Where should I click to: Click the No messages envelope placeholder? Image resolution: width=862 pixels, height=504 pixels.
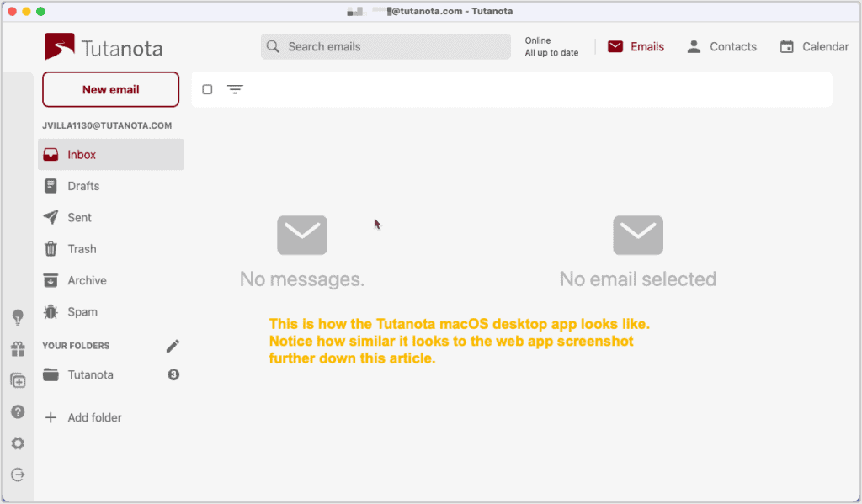(x=302, y=236)
